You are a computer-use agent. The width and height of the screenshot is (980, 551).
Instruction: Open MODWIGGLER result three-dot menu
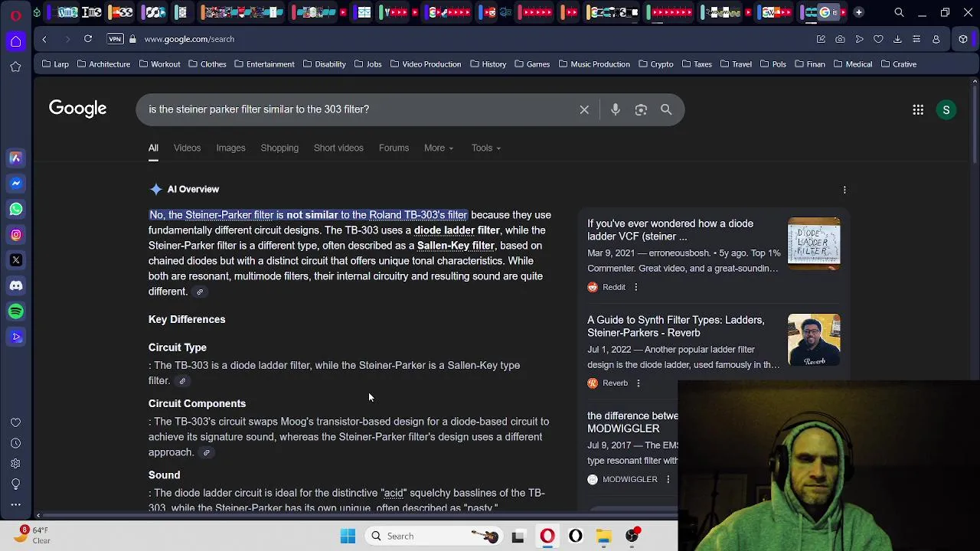click(668, 479)
